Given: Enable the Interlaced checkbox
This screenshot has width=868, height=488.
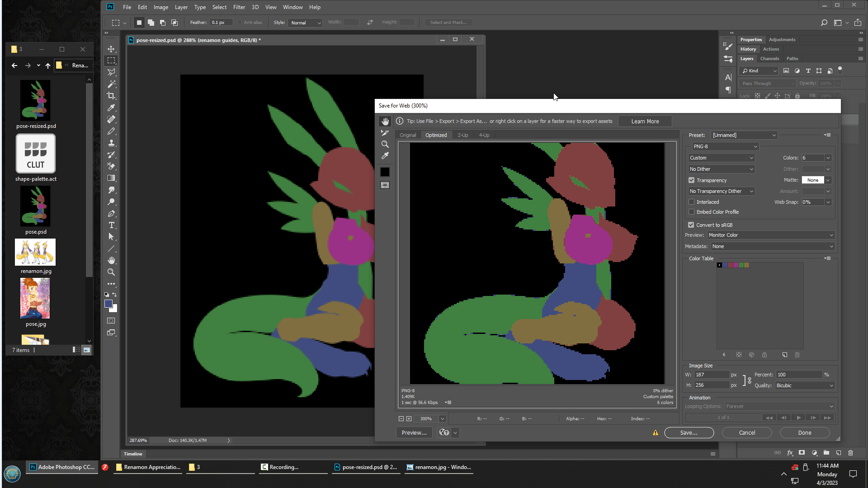Looking at the screenshot, I should [x=691, y=202].
